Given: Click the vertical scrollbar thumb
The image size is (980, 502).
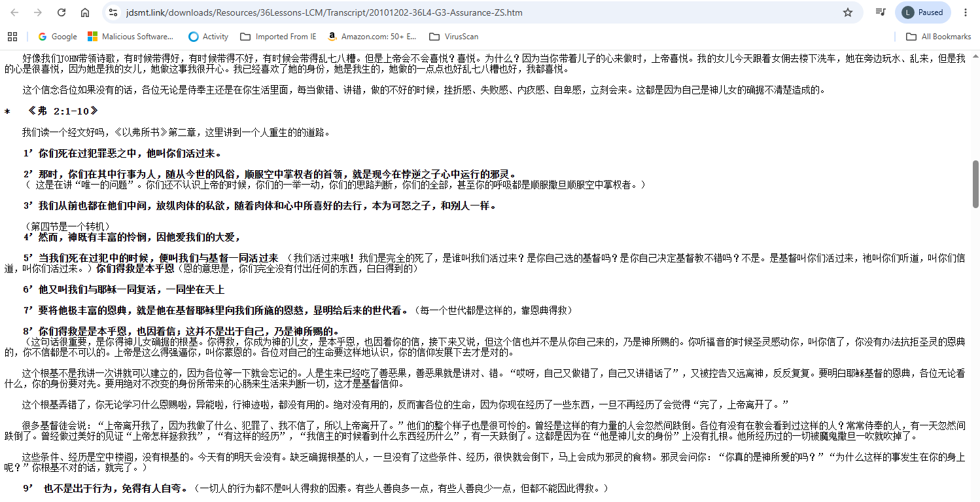Looking at the screenshot, I should click(975, 184).
